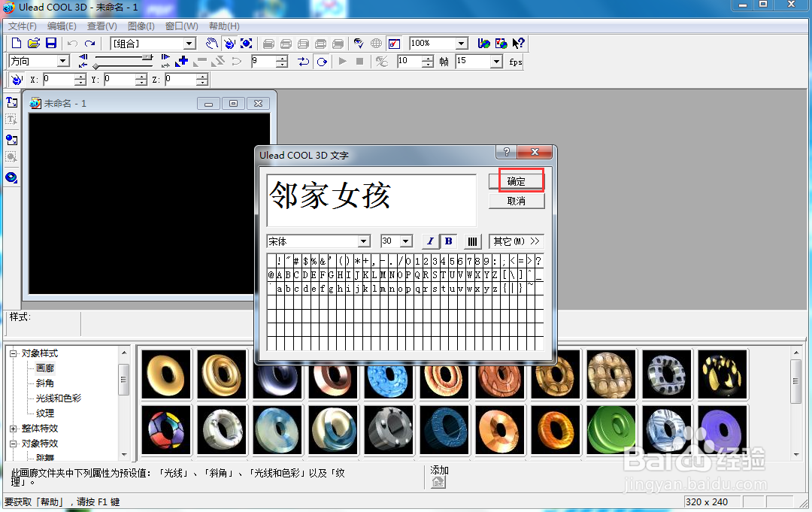The height and width of the screenshot is (512, 812).
Task: Click the line spacing icon in text dialog
Action: (472, 242)
